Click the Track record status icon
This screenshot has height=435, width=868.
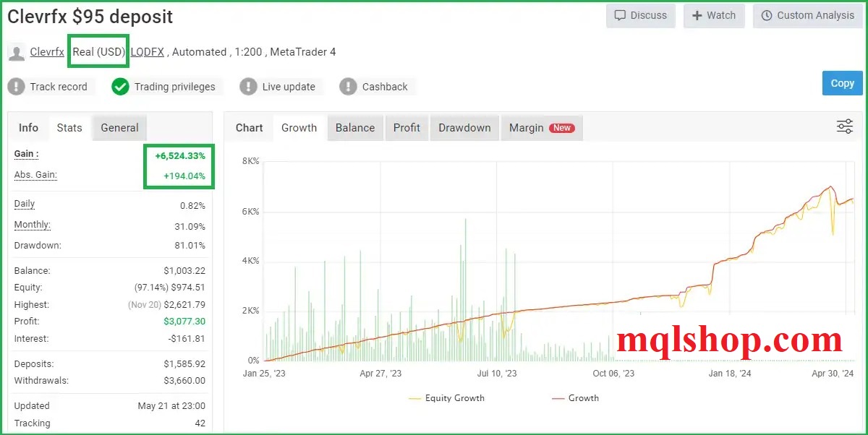pyautogui.click(x=16, y=87)
